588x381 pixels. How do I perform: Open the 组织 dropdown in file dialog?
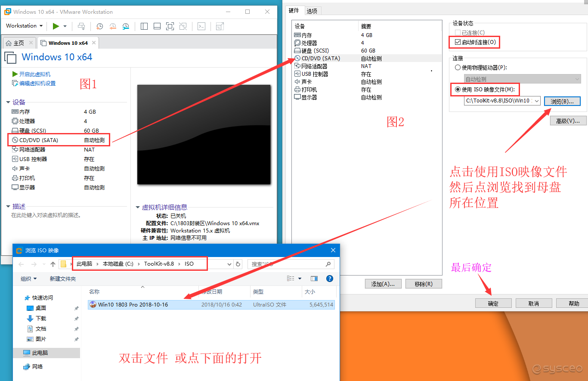29,279
